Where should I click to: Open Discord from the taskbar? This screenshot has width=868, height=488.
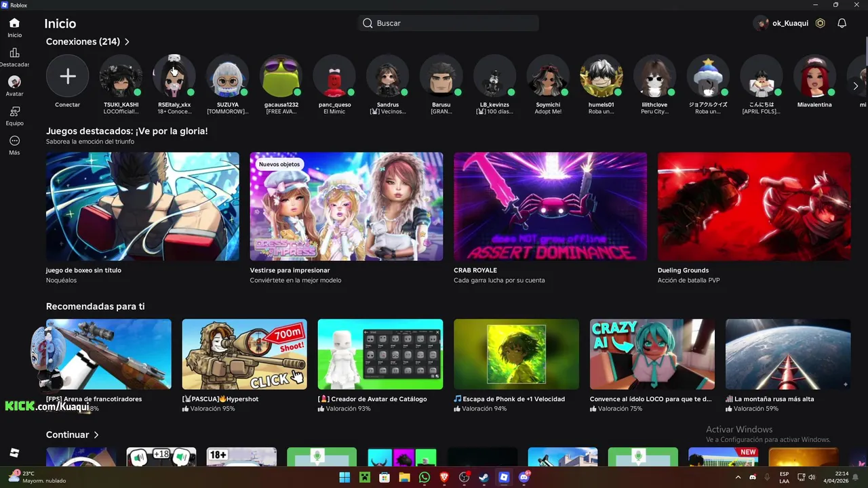point(524,477)
